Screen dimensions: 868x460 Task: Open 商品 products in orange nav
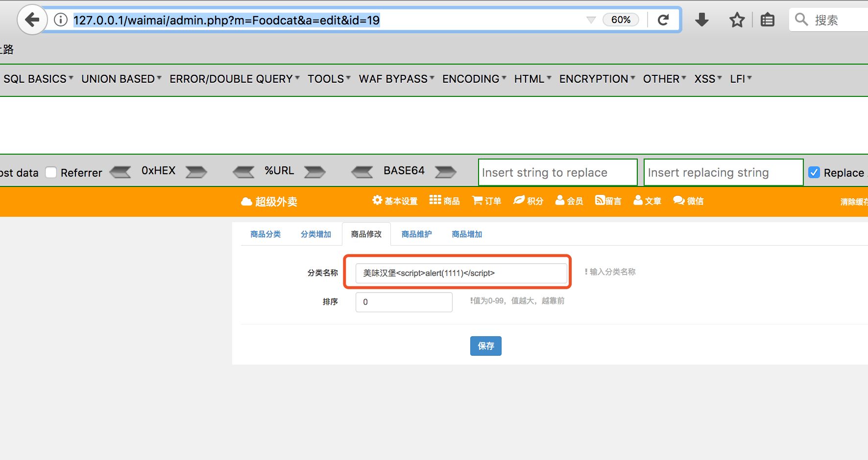[x=444, y=201]
